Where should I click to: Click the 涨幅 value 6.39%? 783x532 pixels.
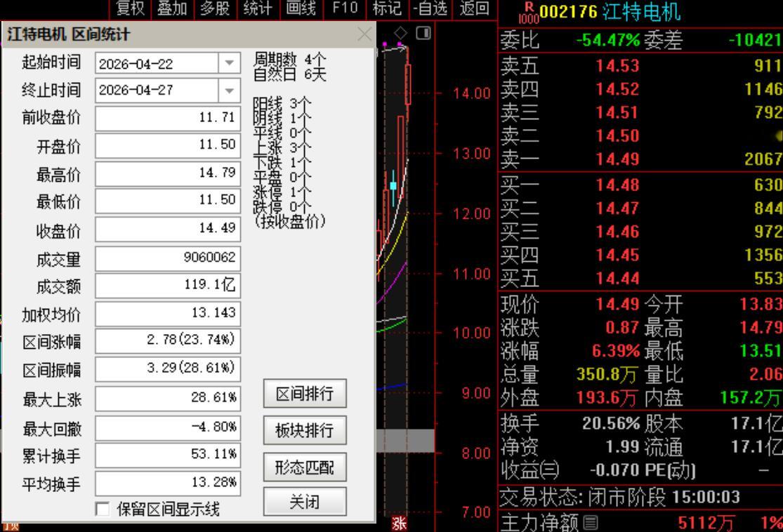pos(615,351)
